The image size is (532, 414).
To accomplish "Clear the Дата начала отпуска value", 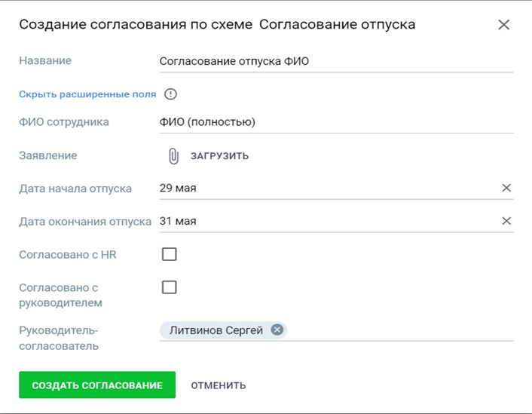I will (506, 188).
